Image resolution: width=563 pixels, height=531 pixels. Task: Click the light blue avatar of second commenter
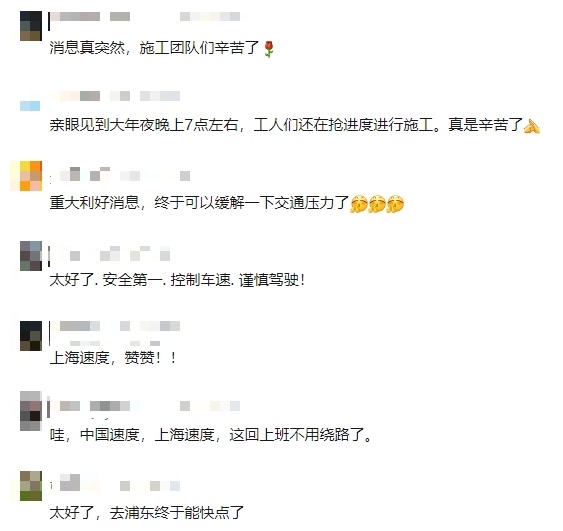pos(30,106)
